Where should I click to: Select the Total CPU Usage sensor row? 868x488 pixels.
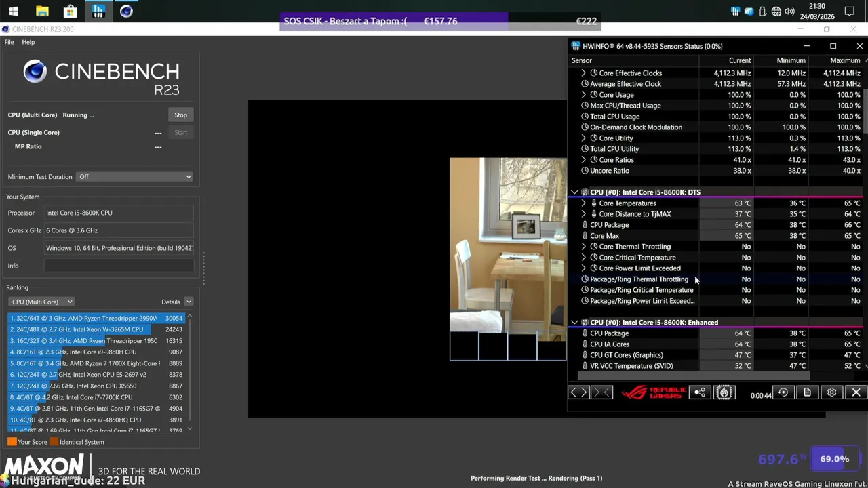[x=715, y=117]
